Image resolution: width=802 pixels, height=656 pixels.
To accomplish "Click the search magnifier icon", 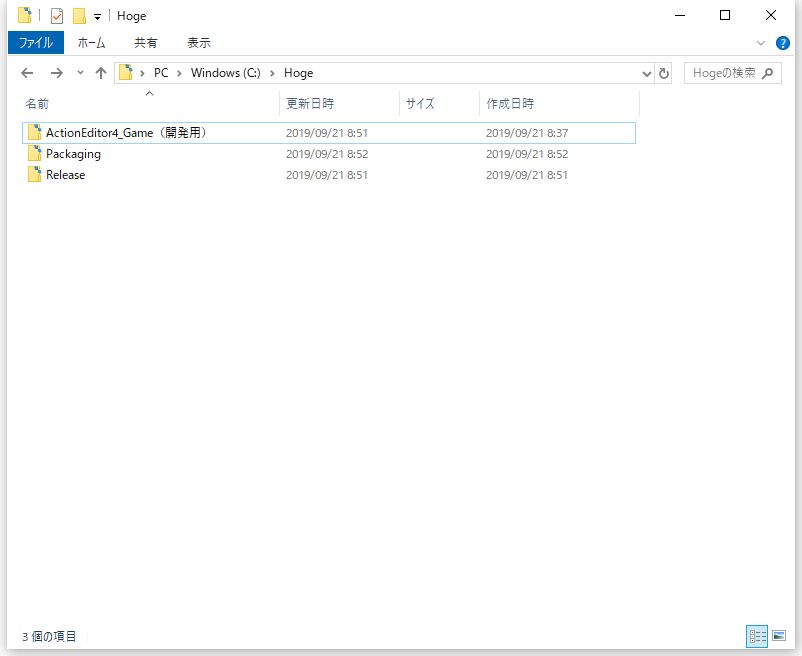I will click(x=767, y=74).
